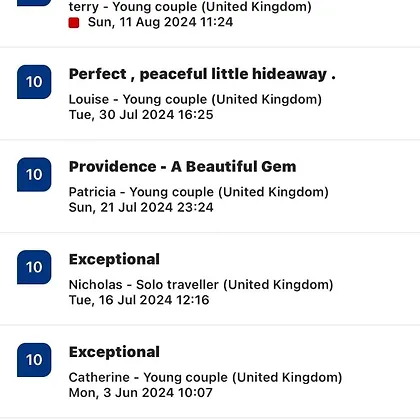Open review titled Providence - A Beautiful Gem
420x420 pixels.
(x=182, y=167)
